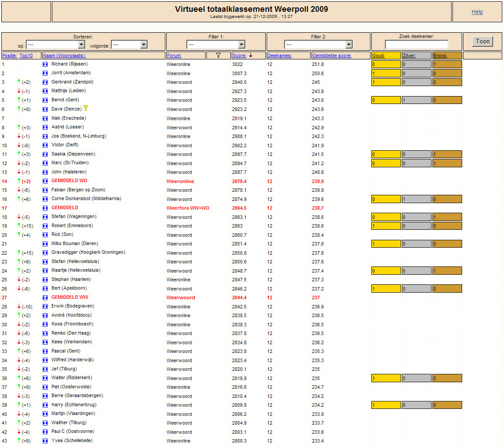Click the green up arrow for Gerbrand (Zandpol)

point(19,82)
